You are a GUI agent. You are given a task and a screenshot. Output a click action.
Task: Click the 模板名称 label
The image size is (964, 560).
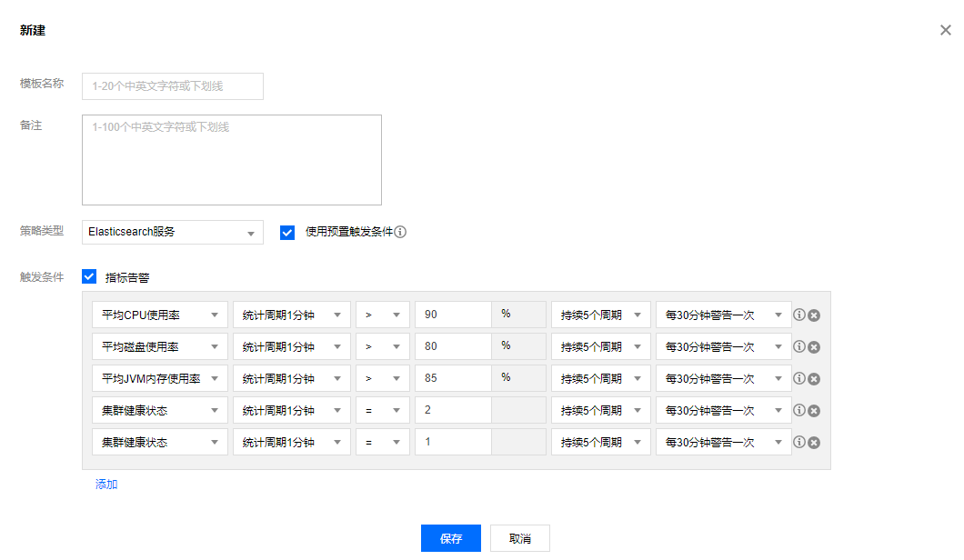coord(42,84)
